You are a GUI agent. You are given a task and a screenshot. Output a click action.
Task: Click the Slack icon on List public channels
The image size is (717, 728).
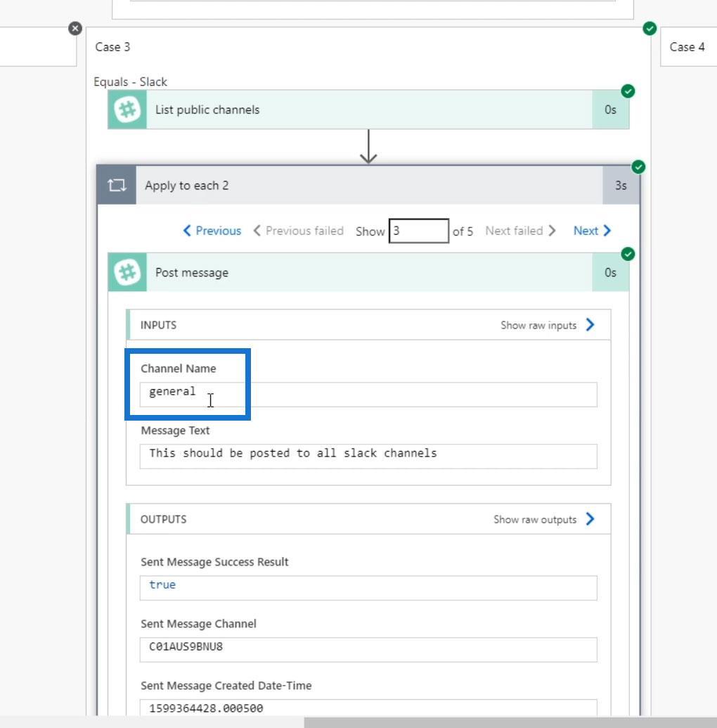coord(127,110)
